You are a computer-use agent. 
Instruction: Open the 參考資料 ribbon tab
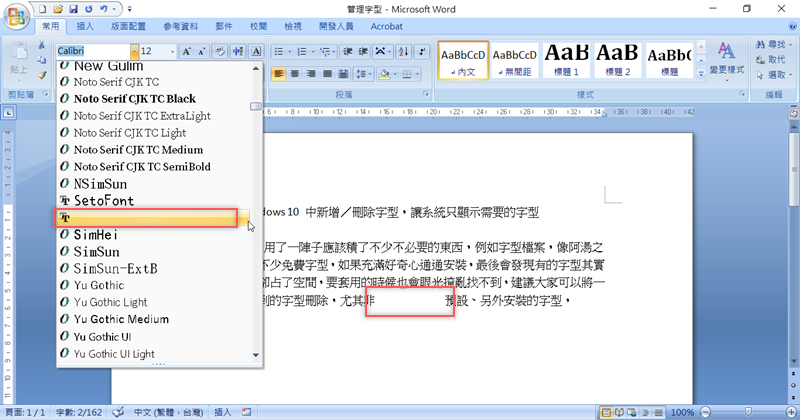tap(181, 27)
